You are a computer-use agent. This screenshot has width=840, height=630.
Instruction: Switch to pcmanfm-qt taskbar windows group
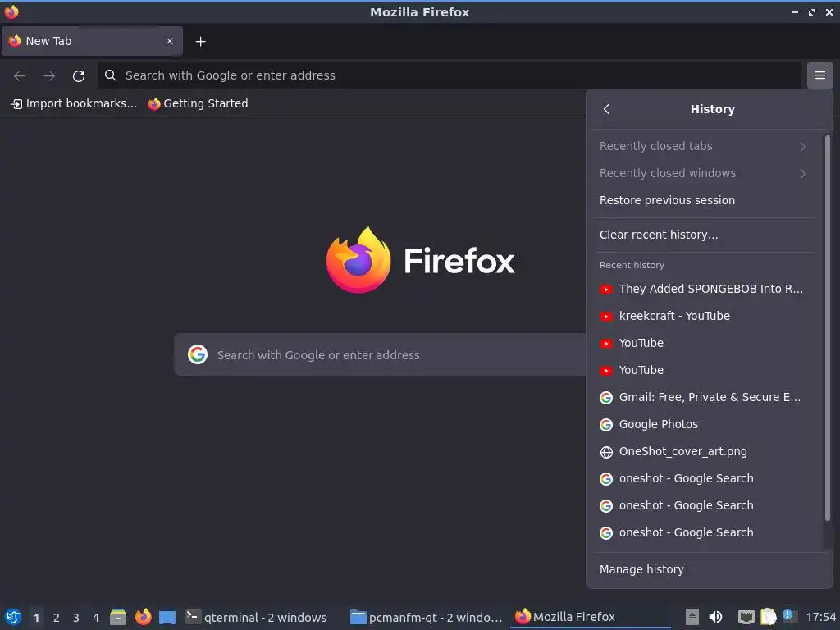[427, 617]
